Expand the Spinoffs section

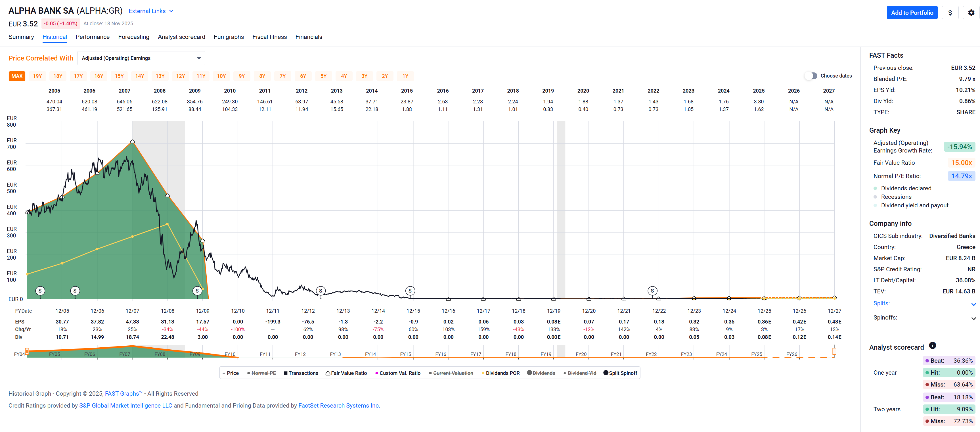point(973,318)
